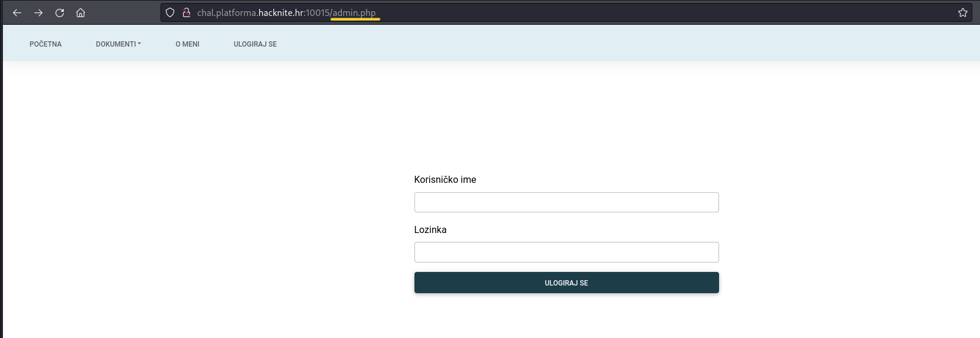
Task: Focus the Lozinka password field
Action: pos(566,252)
